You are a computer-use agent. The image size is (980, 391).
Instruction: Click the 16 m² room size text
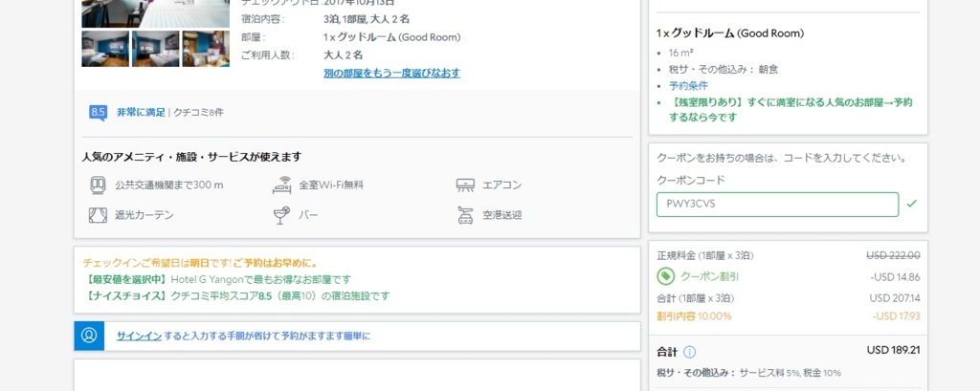[681, 53]
